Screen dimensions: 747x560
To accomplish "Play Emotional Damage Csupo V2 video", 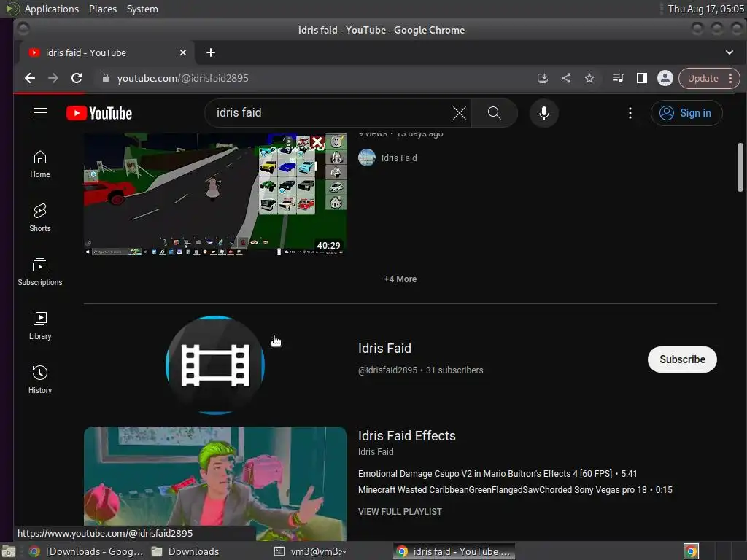I will 498,474.
